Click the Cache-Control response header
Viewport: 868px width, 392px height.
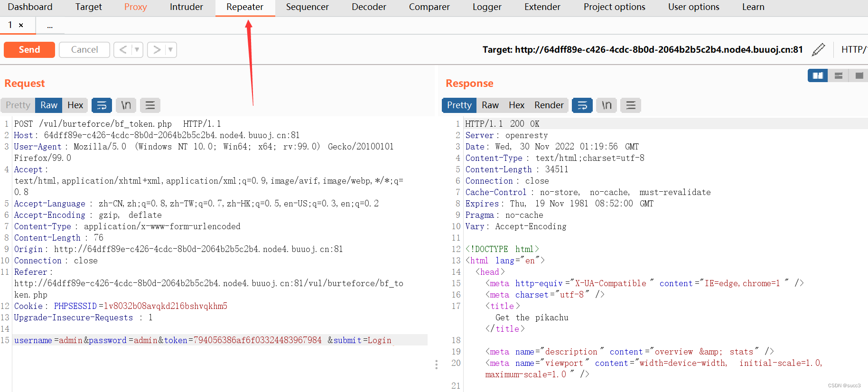tap(588, 192)
